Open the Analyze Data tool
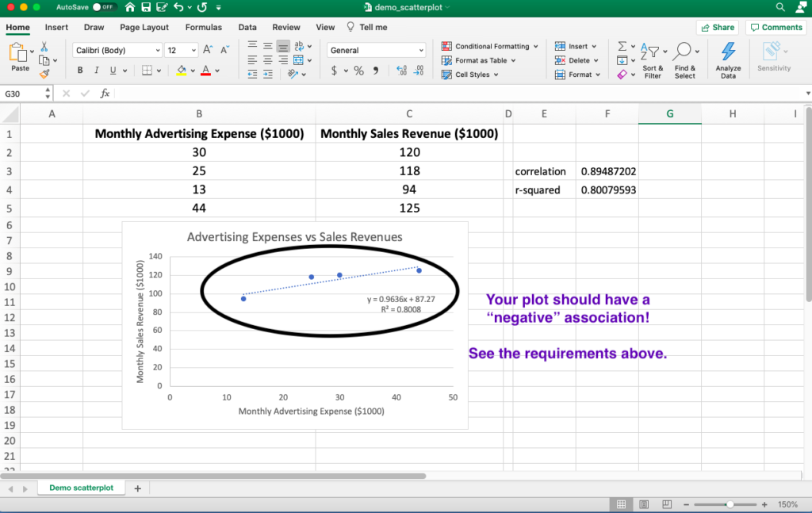Viewport: 812px width, 513px height. pyautogui.click(x=728, y=59)
